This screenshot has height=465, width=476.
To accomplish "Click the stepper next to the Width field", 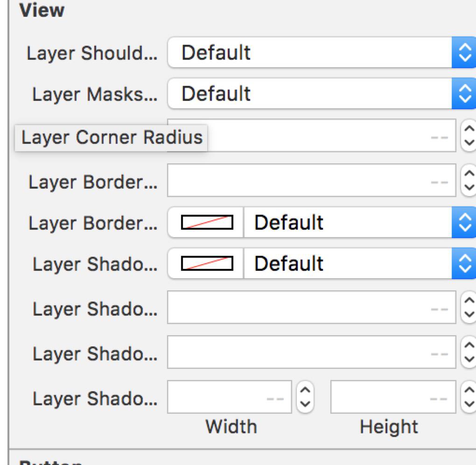I will [305, 397].
